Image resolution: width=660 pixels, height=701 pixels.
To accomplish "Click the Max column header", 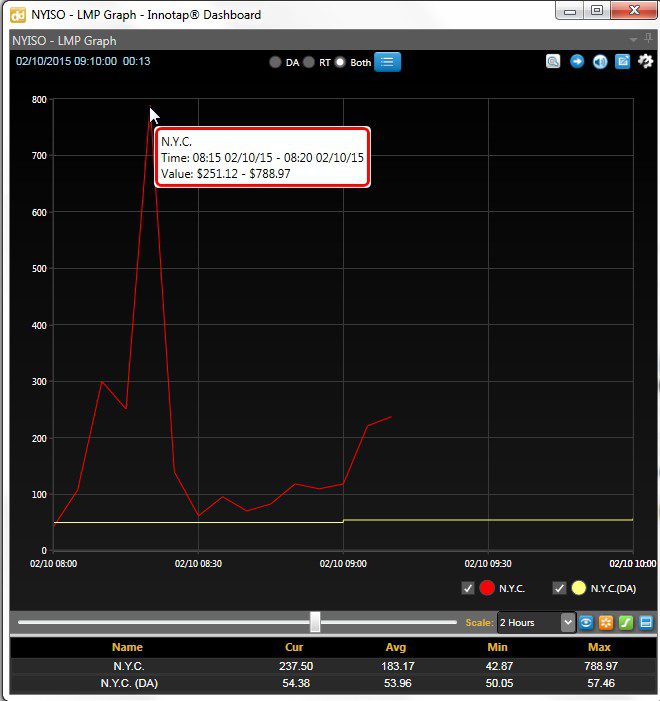I will tap(599, 647).
